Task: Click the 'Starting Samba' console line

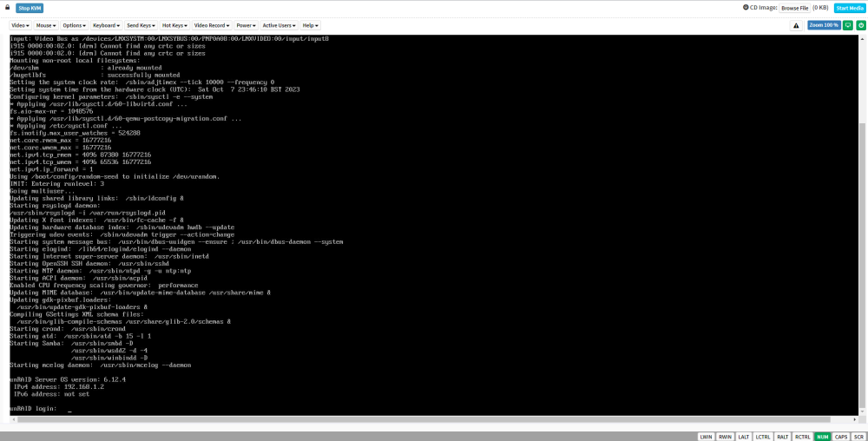Action: point(71,343)
